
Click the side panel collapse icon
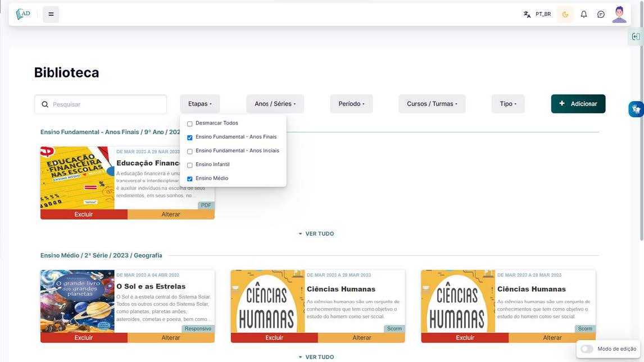click(636, 36)
